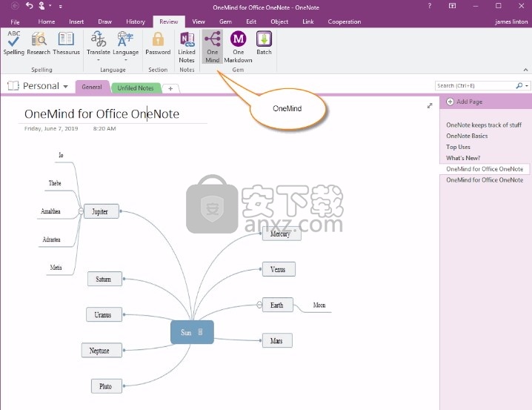This screenshot has height=410, width=532.
Task: Collapse the ribbon
Action: (x=525, y=70)
